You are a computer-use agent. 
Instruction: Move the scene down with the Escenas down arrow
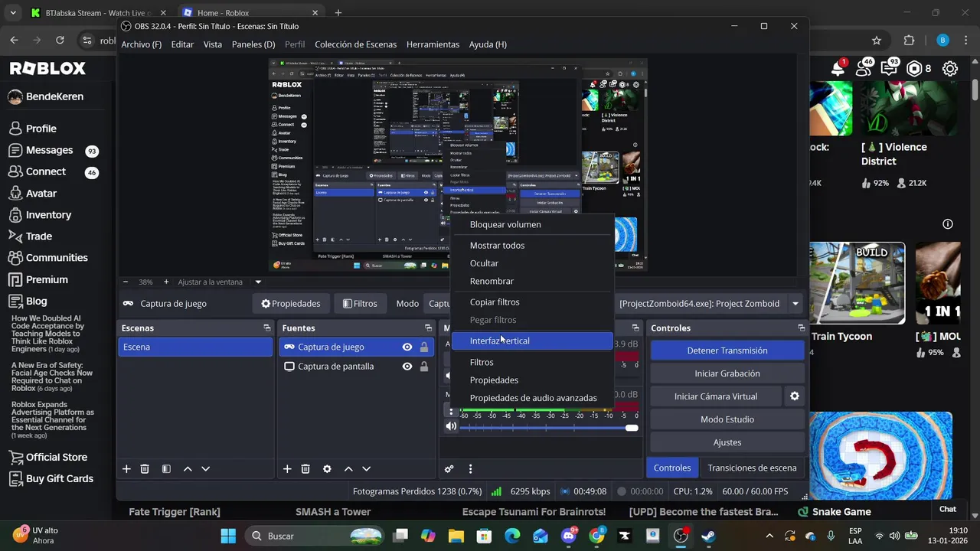[205, 469]
